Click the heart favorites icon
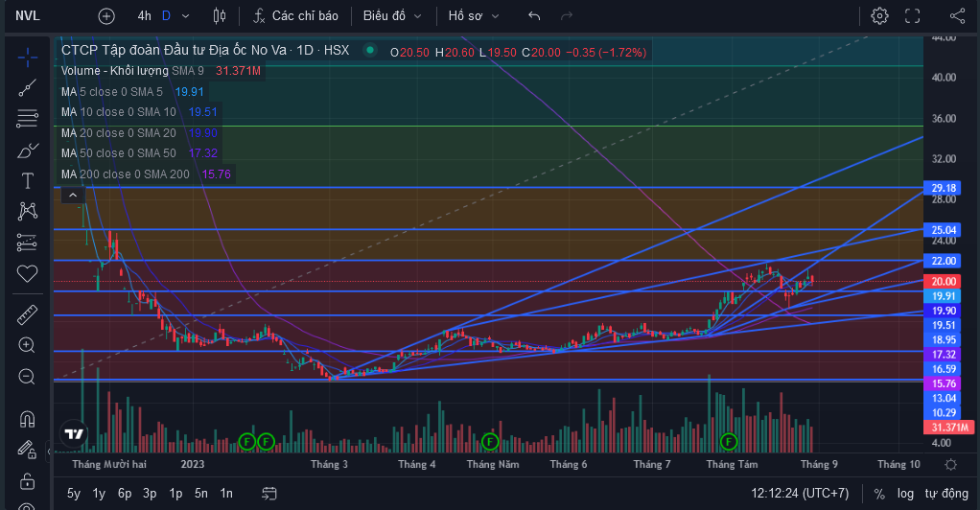This screenshot has width=980, height=510. (x=28, y=273)
